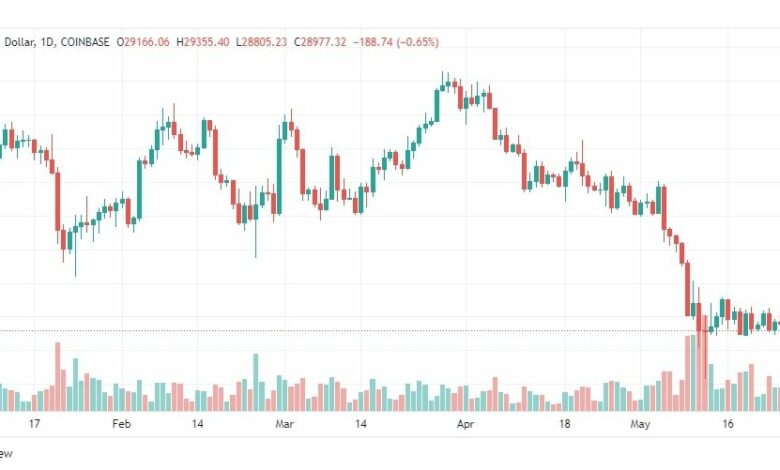Screen dimensions: 780x470
Task: Click the 14 date label between Feb and Mar
Action: pos(197,424)
